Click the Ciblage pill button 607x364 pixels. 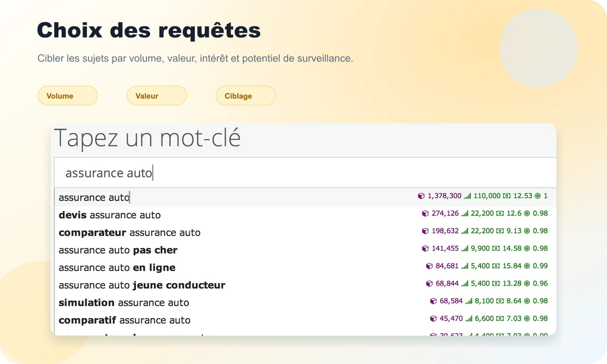coord(246,96)
